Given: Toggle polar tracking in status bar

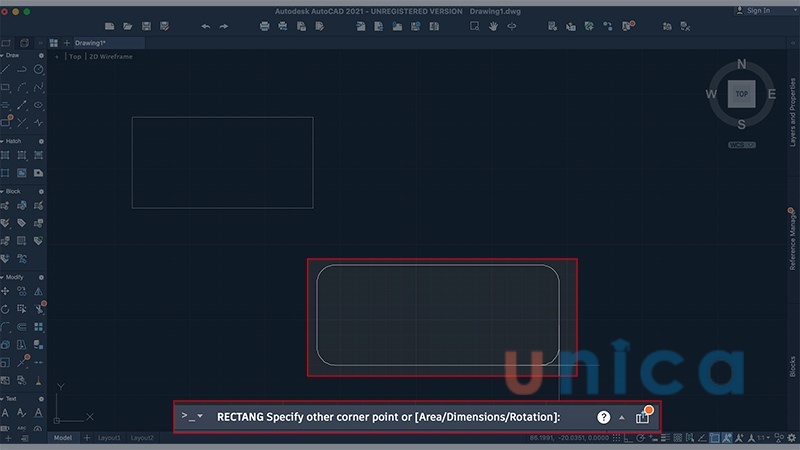Looking at the screenshot, I should pos(641,438).
